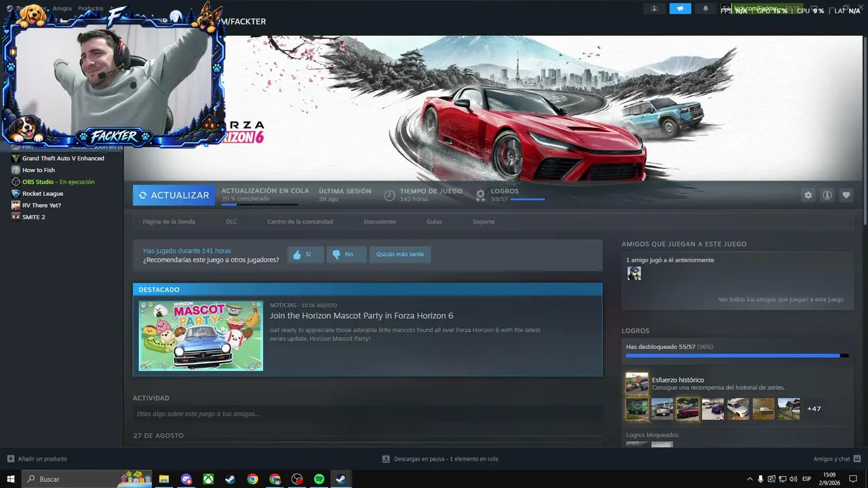Open the Soporte tab
This screenshot has height=488, width=868.
[x=484, y=222]
